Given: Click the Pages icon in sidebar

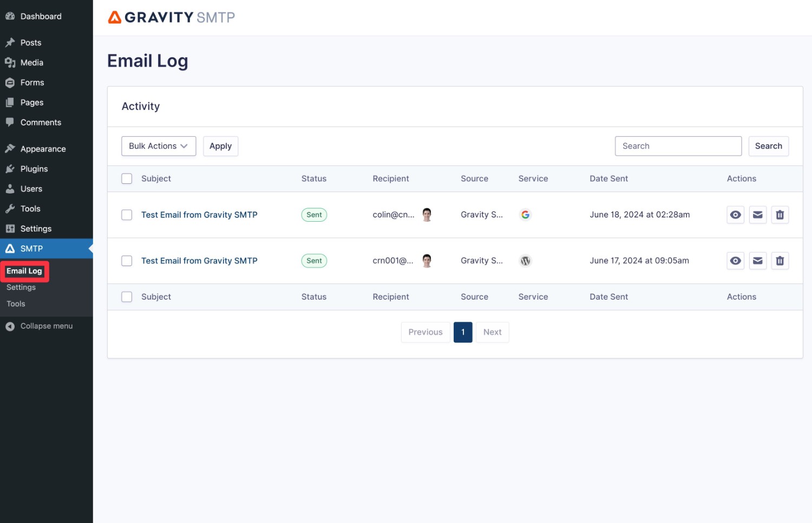Looking at the screenshot, I should pyautogui.click(x=10, y=103).
